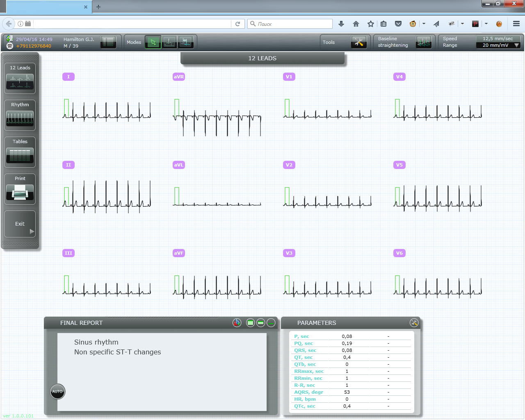The height and width of the screenshot is (420, 525).
Task: Expand dropdown next to fly extension
Action: 462,24
